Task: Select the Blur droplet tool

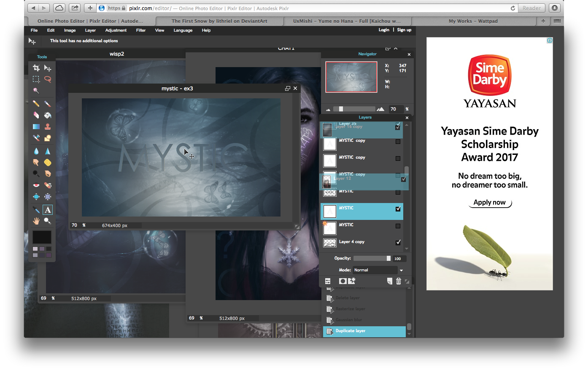Action: point(36,151)
